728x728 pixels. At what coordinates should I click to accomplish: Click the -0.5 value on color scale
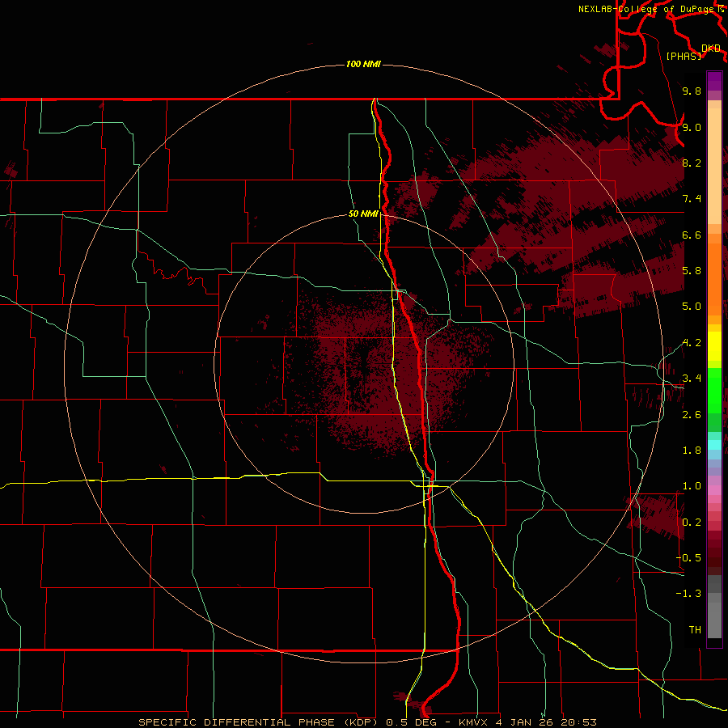(x=688, y=557)
